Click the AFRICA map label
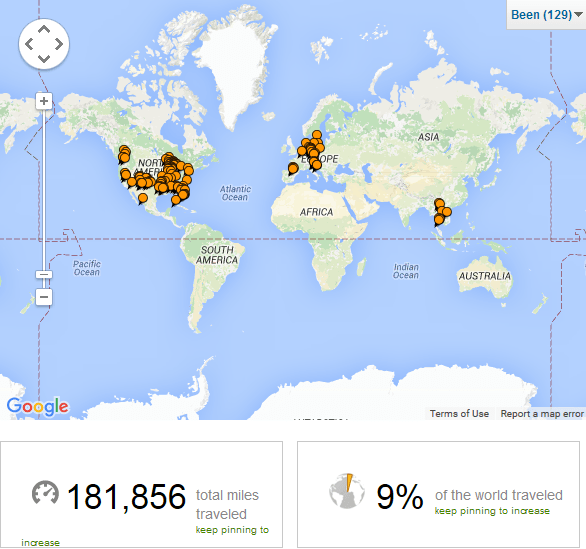This screenshot has width=586, height=549. click(x=316, y=212)
